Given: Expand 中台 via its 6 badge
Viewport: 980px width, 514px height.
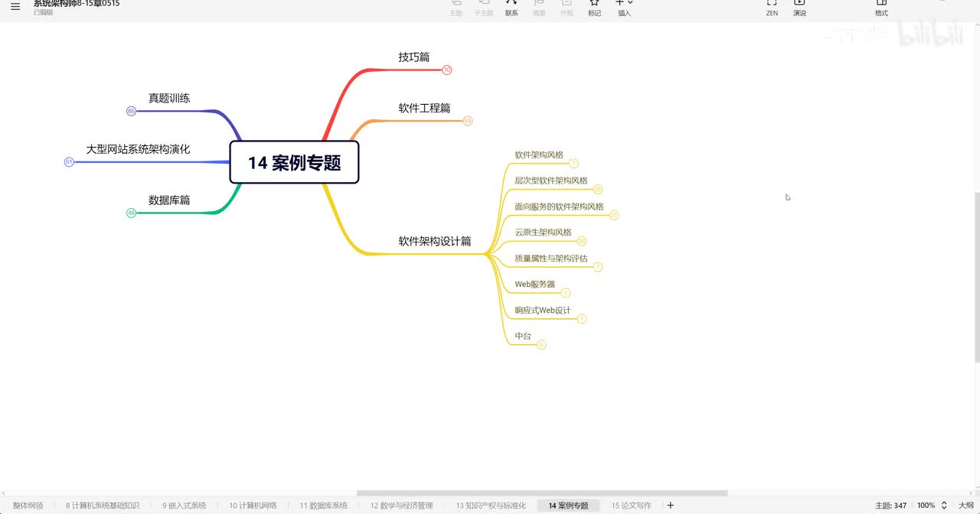Looking at the screenshot, I should point(541,345).
